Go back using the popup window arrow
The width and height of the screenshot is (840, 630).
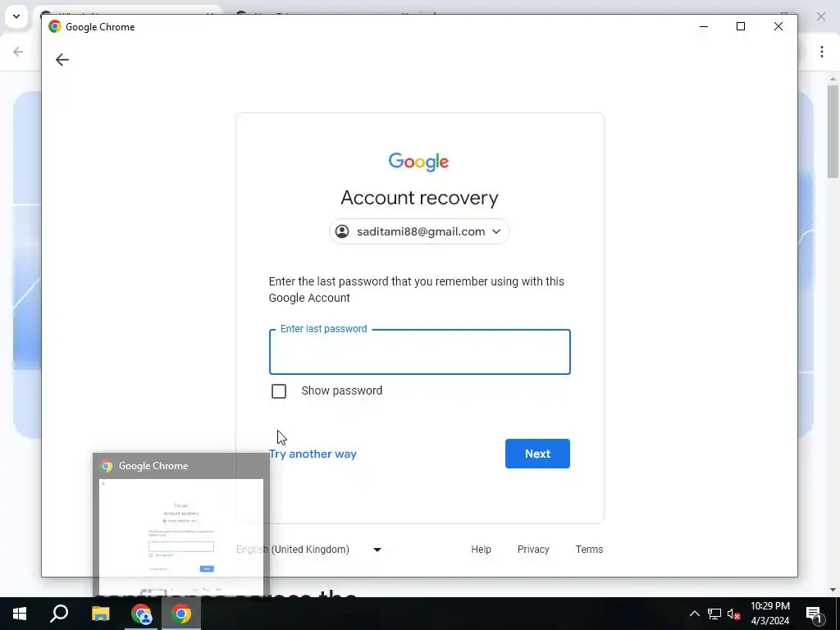[62, 59]
